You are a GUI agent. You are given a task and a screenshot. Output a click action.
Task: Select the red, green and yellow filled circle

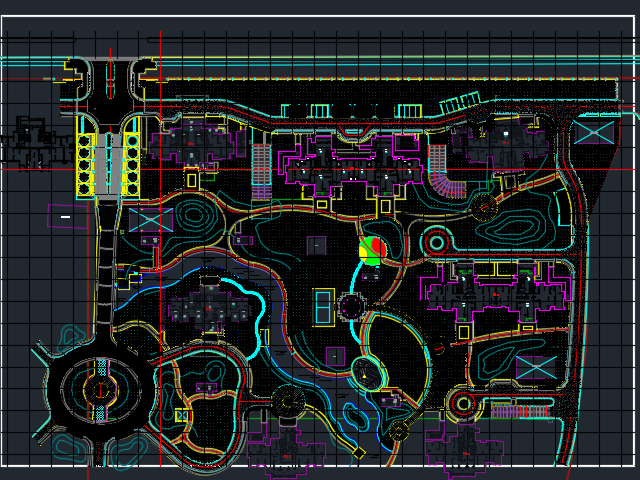(372, 250)
